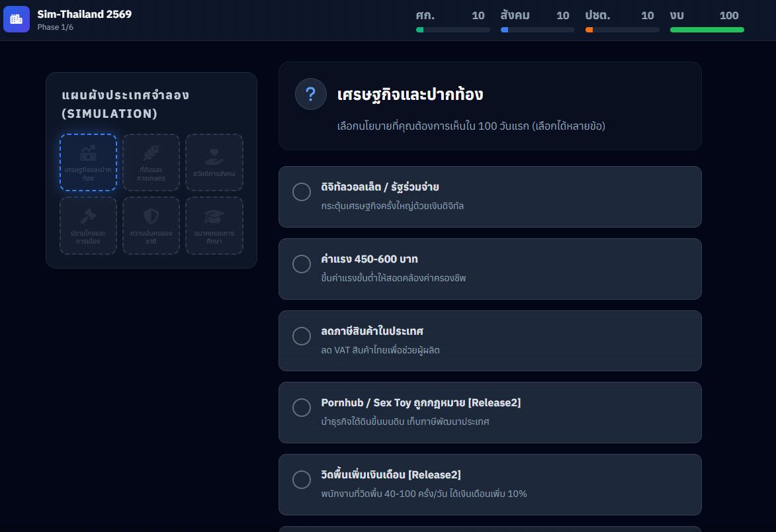The image size is (776, 532).
Task: Click the ศก. economy progress bar
Action: [x=453, y=30]
